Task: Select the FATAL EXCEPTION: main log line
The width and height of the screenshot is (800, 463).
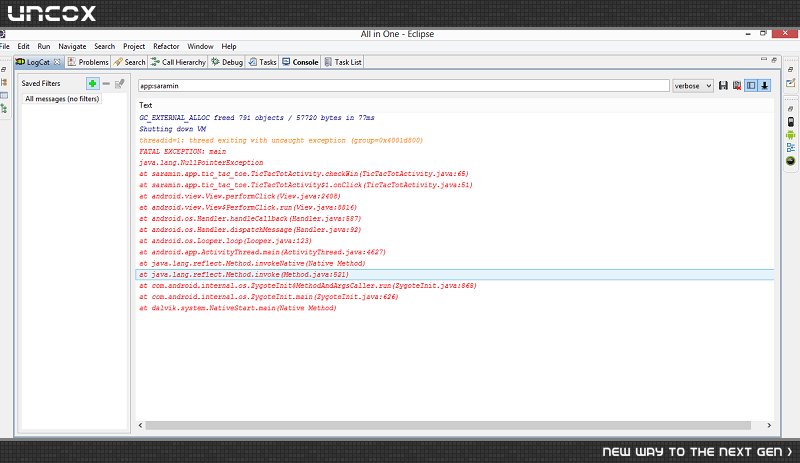Action: [x=182, y=152]
